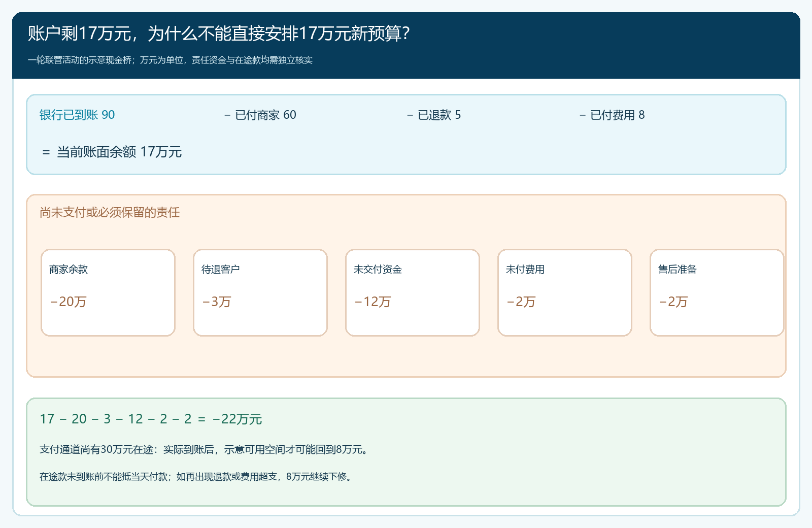Click the −3万 amount

pos(216,302)
